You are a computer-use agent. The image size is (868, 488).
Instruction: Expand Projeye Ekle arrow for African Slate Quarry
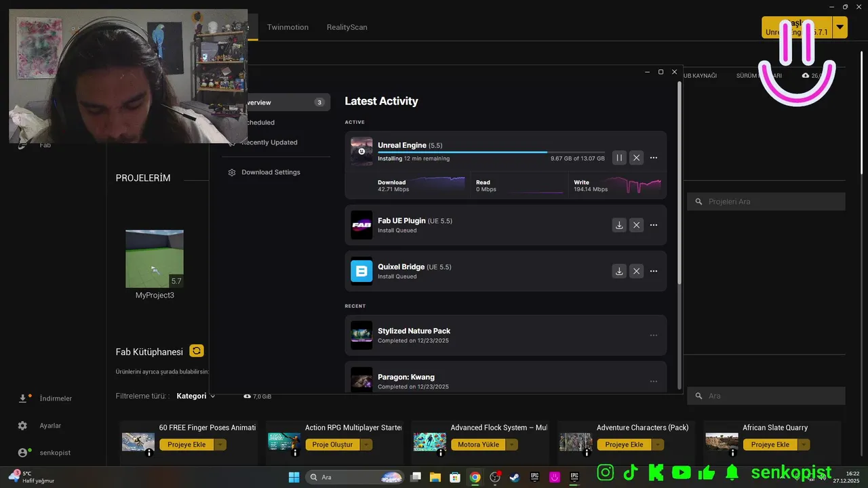(x=804, y=445)
